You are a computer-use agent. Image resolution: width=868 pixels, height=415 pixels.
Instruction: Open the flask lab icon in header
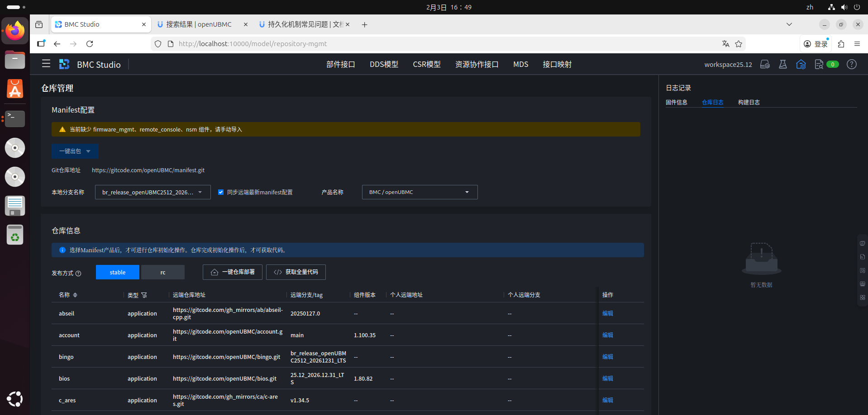click(x=783, y=64)
